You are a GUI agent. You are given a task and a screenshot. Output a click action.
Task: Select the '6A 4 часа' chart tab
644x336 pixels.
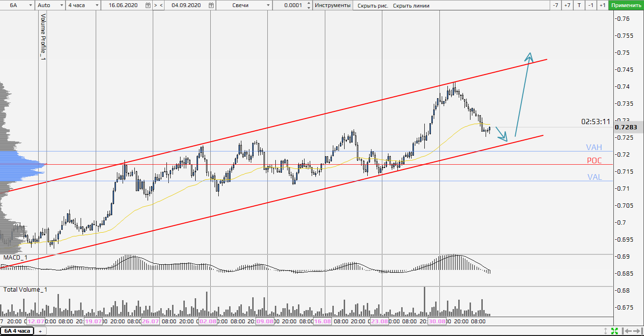point(17,331)
